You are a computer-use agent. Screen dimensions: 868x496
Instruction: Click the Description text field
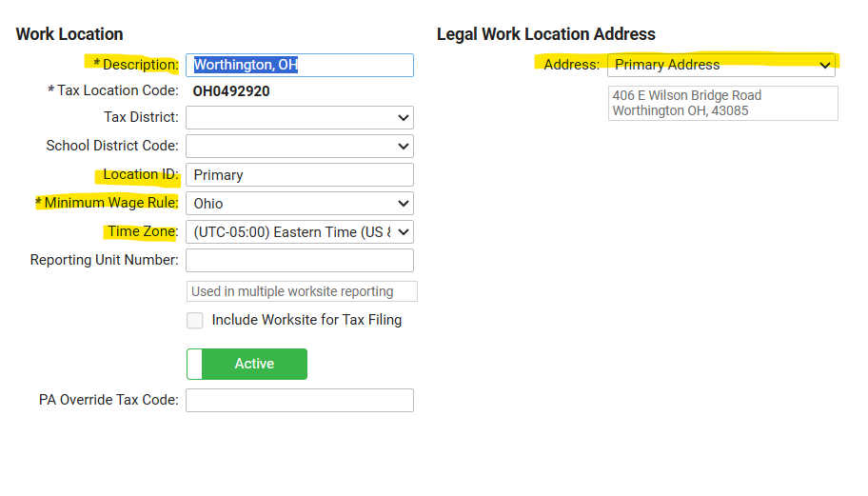pos(299,65)
